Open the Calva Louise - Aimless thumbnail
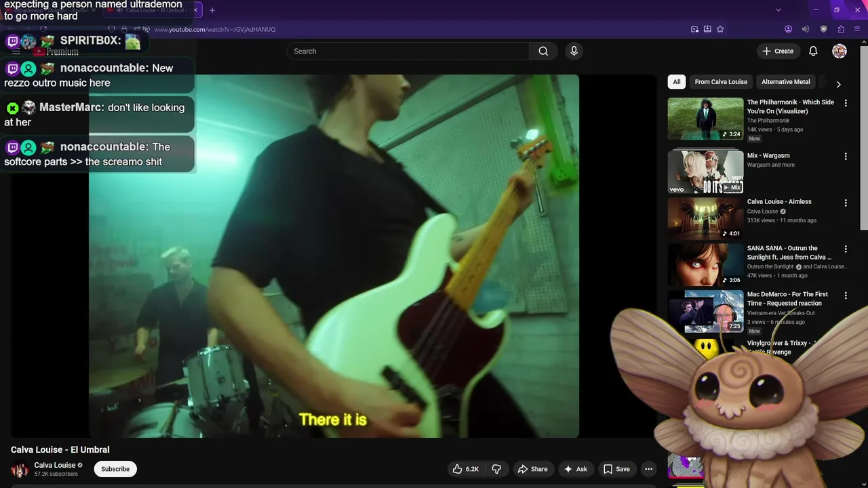This screenshot has width=868, height=488. click(705, 218)
